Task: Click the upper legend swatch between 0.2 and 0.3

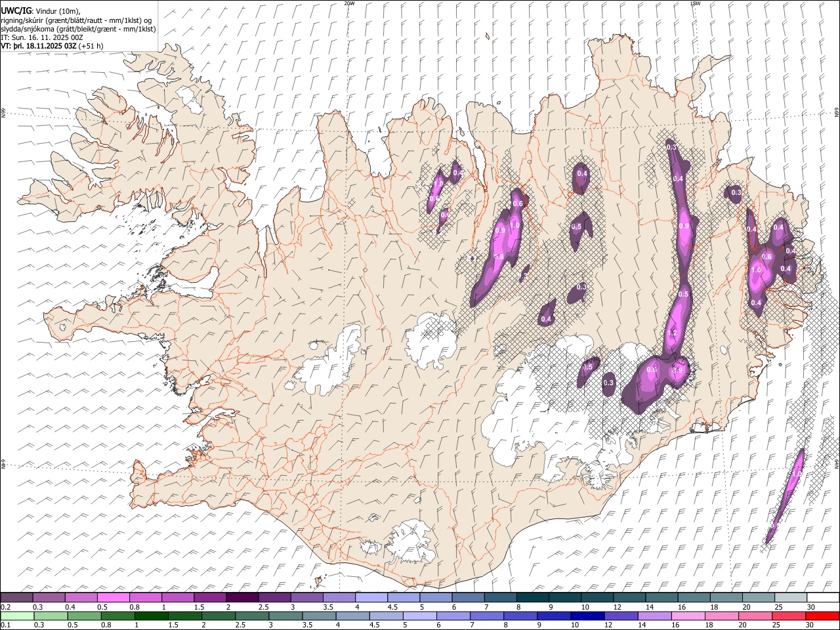Action: pos(16,597)
